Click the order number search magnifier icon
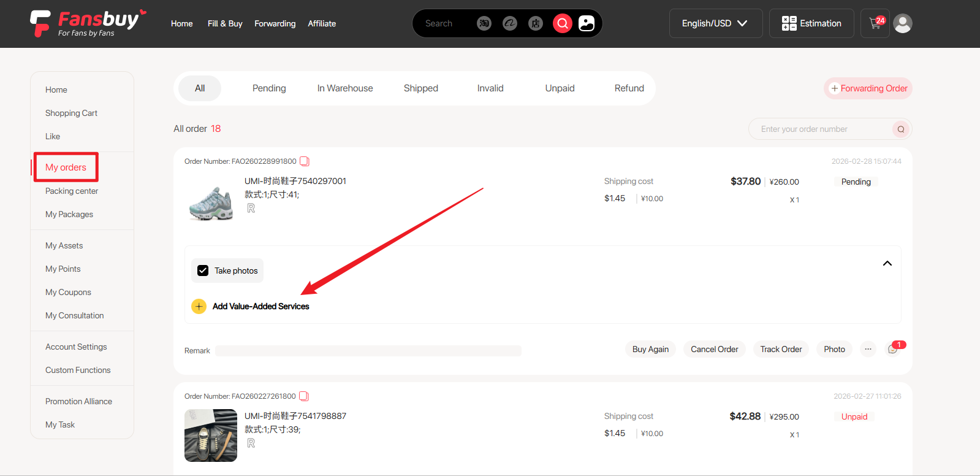Screen dimensions: 980x476 click(901, 129)
